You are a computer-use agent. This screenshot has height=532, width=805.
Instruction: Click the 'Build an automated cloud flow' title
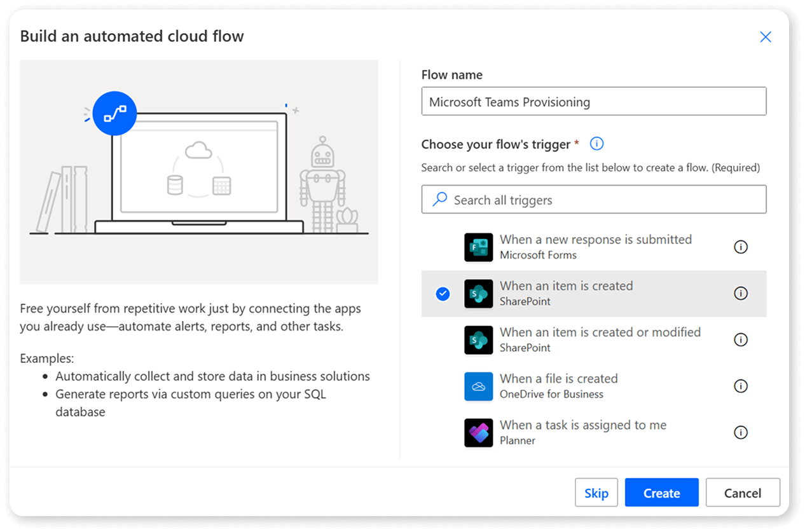click(x=132, y=36)
